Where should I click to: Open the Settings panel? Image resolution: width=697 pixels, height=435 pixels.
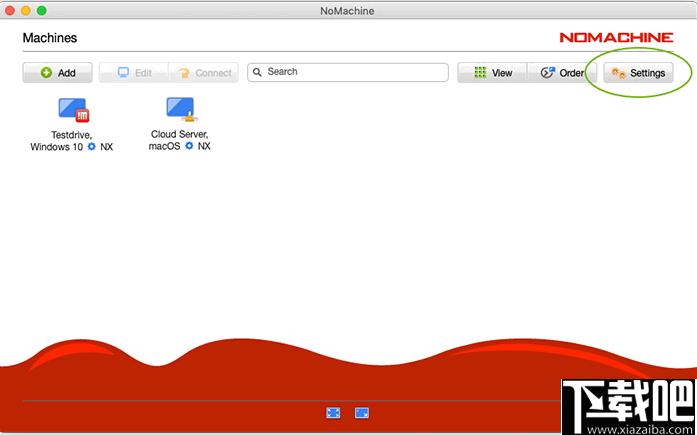coord(638,72)
